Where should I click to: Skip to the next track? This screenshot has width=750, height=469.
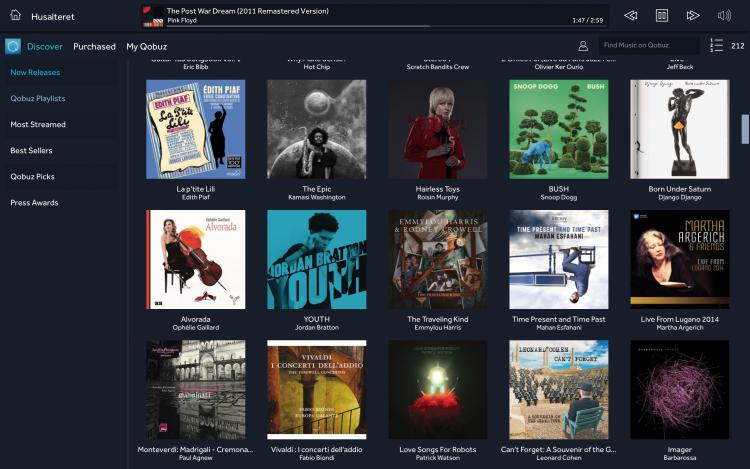(x=693, y=16)
